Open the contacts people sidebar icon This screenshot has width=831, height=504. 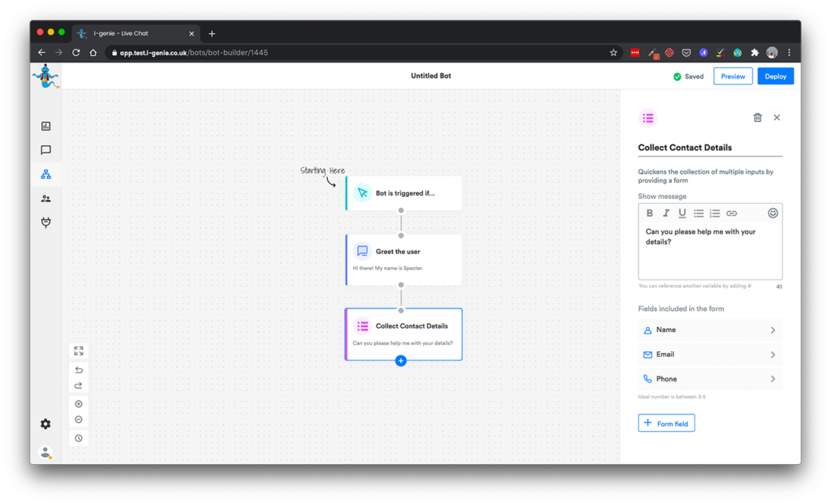46,199
